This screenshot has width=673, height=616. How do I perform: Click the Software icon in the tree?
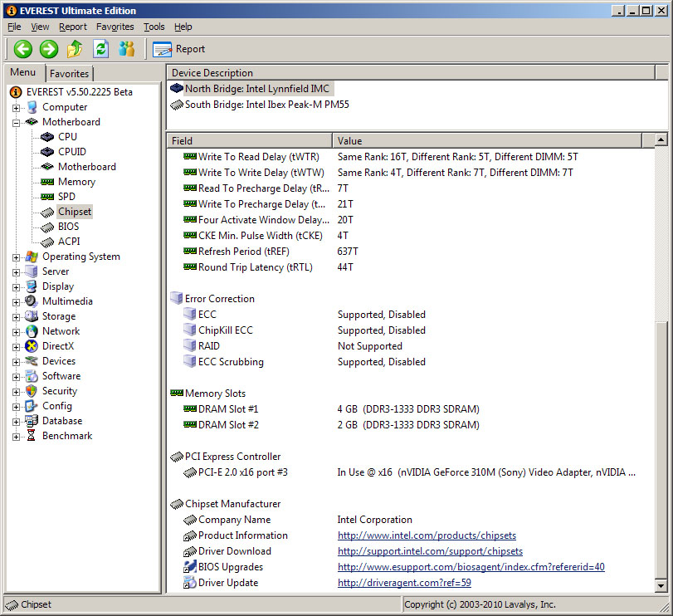[32, 376]
